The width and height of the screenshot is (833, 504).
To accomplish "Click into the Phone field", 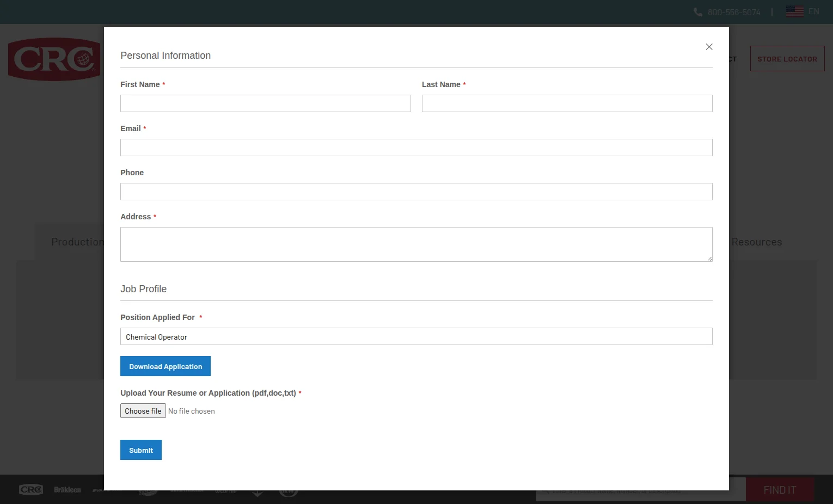I will pos(416,192).
